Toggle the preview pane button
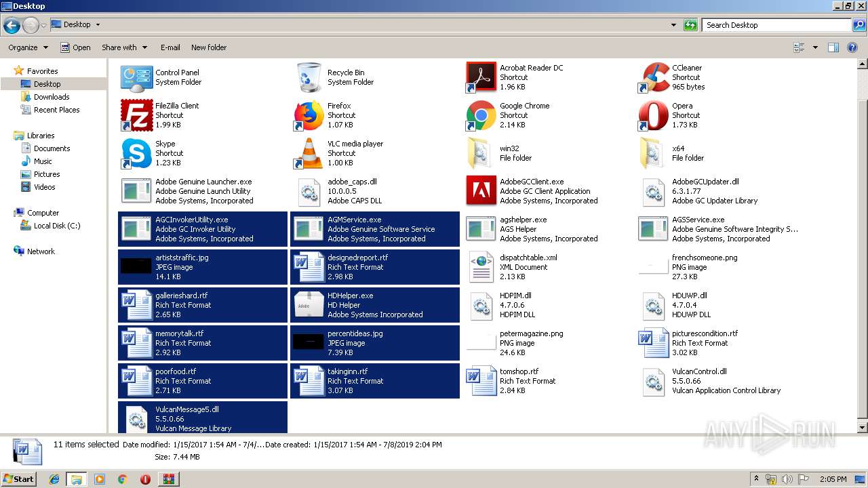868x488 pixels. pos(833,47)
